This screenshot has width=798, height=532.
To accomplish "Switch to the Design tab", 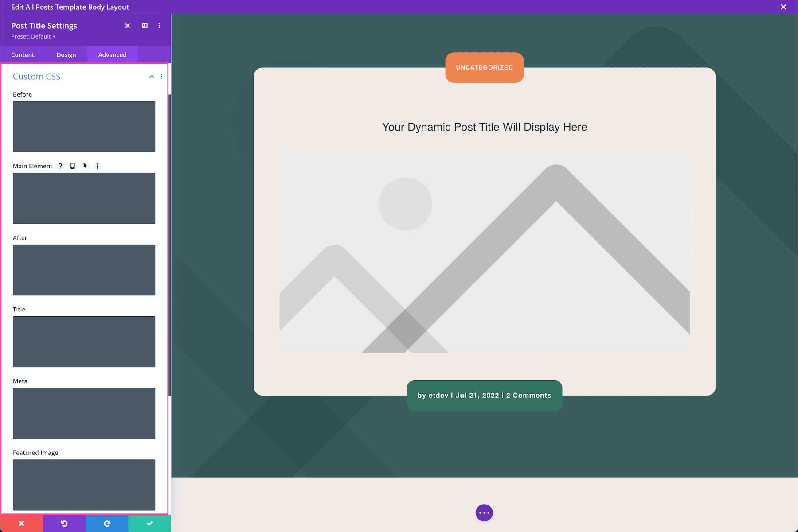I will coord(66,55).
